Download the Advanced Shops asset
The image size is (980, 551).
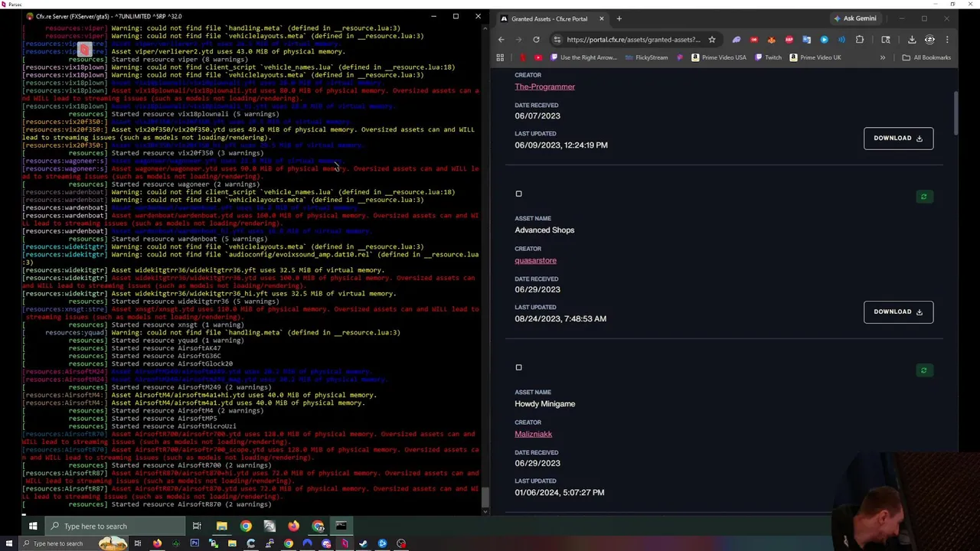tap(898, 311)
